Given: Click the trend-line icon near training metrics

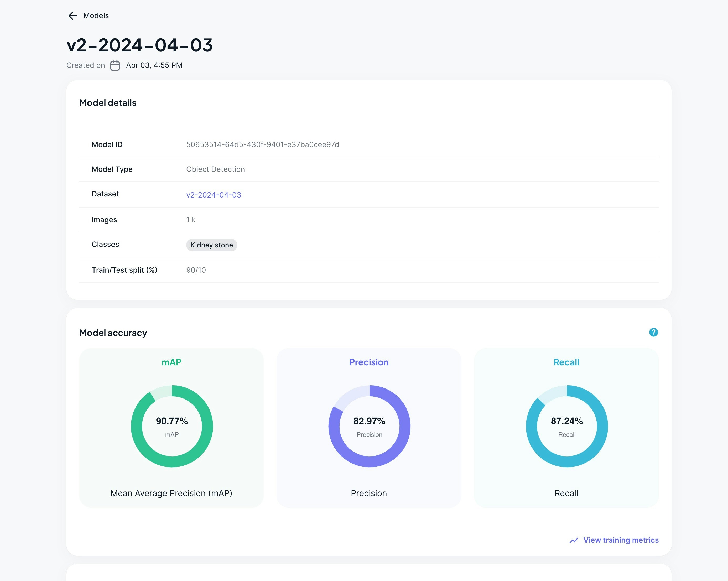Looking at the screenshot, I should point(574,540).
